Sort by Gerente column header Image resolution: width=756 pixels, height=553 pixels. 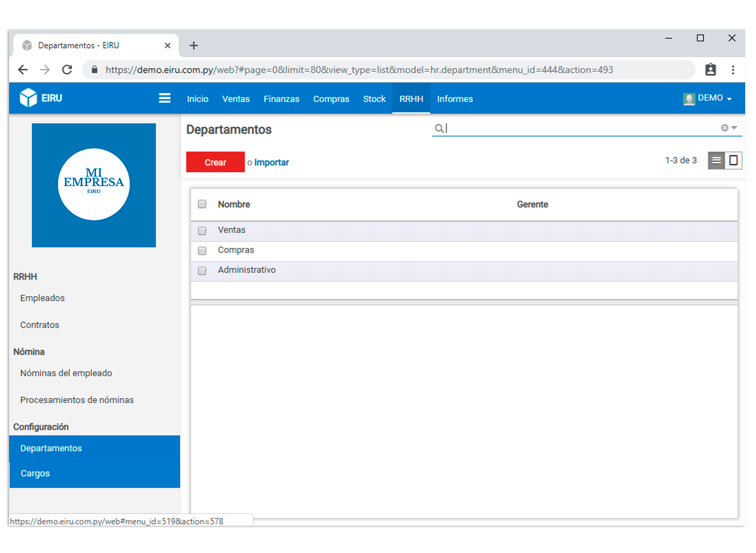(x=533, y=204)
